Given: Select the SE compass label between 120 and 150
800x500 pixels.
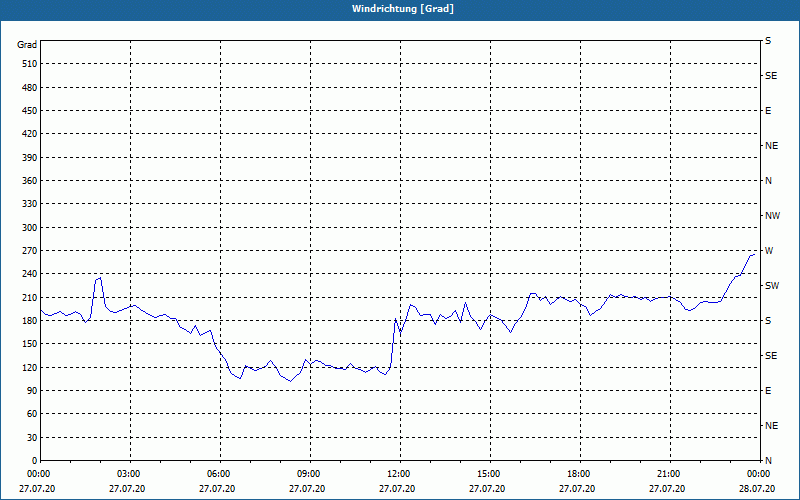Looking at the screenshot, I should (771, 356).
